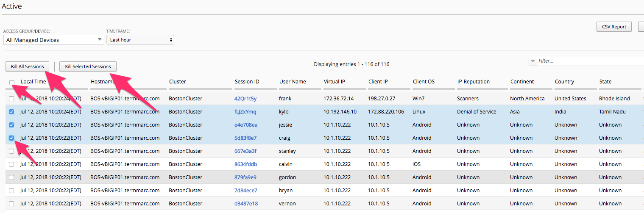This screenshot has height=213, width=644.
Task: Click the 'Asia' continent cell
Action: coord(516,112)
